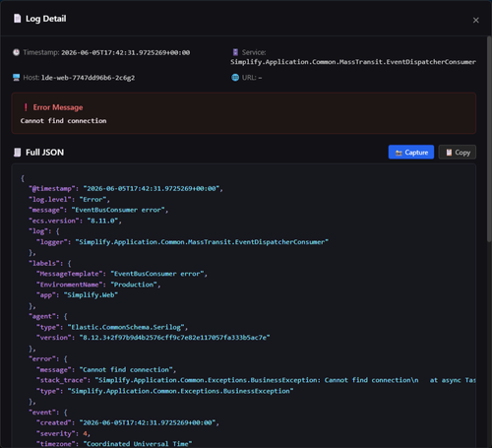492x448 pixels.
Task: Click the Cannot find connection error text
Action: [x=63, y=121]
